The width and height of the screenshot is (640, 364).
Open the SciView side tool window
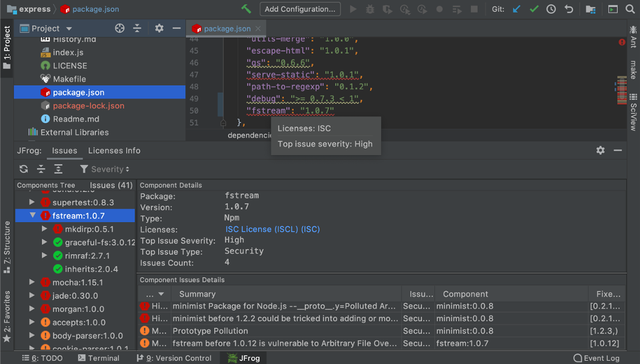point(633,112)
